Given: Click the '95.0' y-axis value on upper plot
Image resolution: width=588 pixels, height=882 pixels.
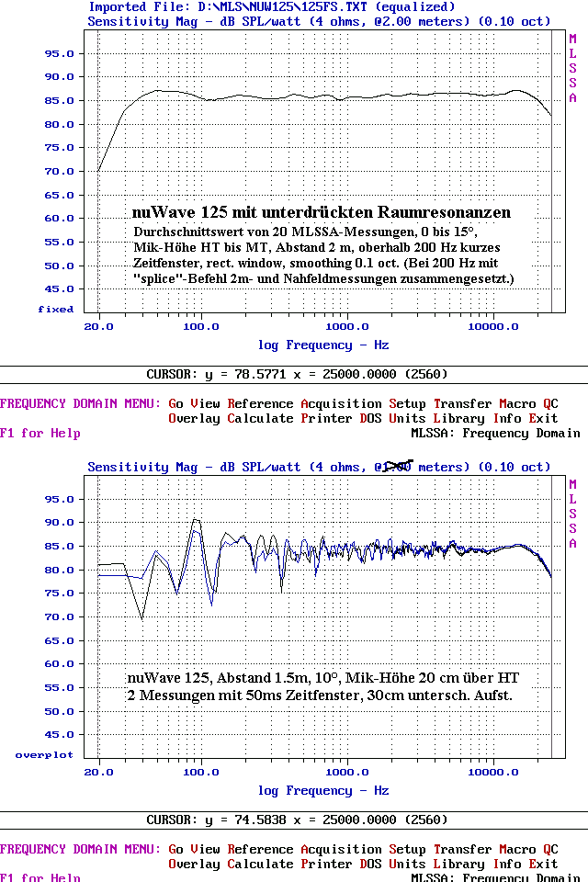Looking at the screenshot, I should (59, 54).
